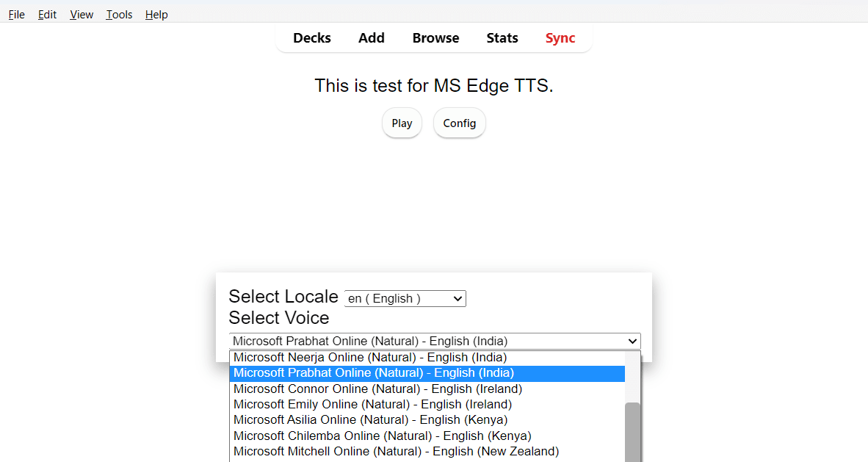Play the TTS audio
Viewport: 868px width, 462px height.
coord(402,123)
